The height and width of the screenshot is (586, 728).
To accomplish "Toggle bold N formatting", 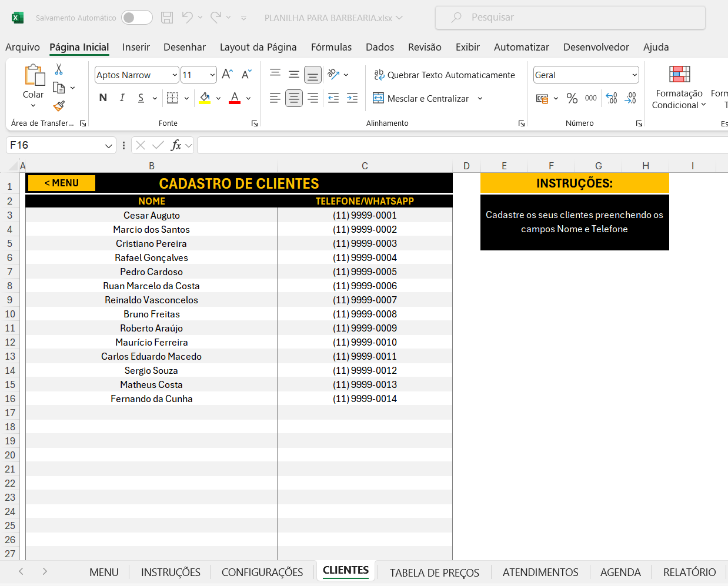I will [103, 98].
